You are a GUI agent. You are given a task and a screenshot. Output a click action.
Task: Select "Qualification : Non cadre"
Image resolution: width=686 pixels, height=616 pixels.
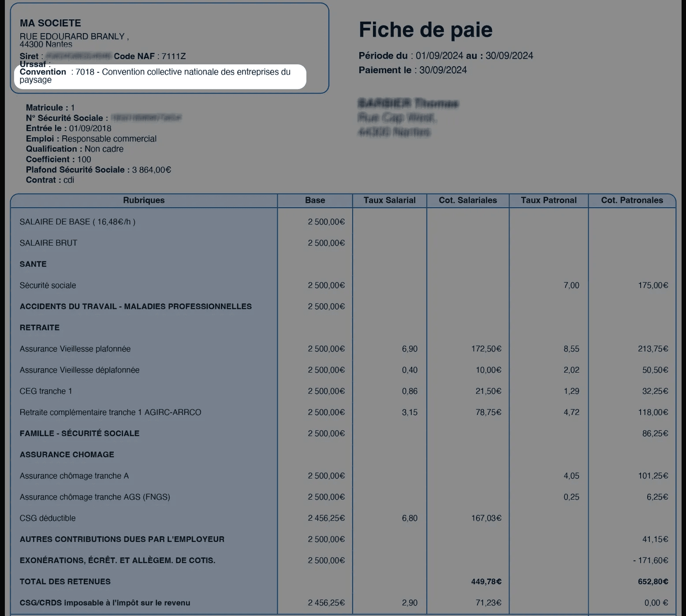[x=75, y=149]
